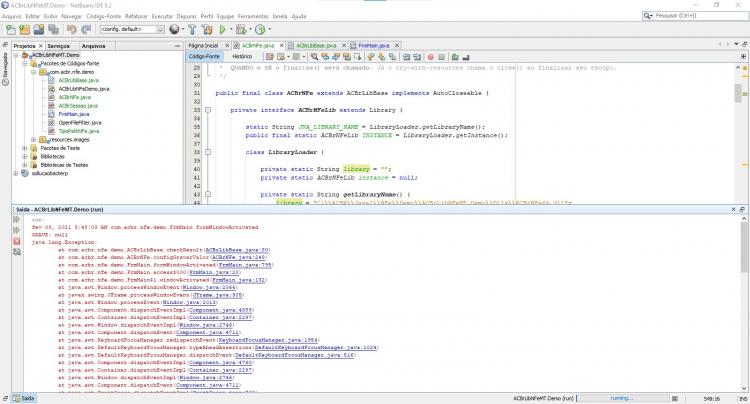Image resolution: width=750 pixels, height=404 pixels.
Task: Open the Refatorar menu
Action: tap(136, 16)
